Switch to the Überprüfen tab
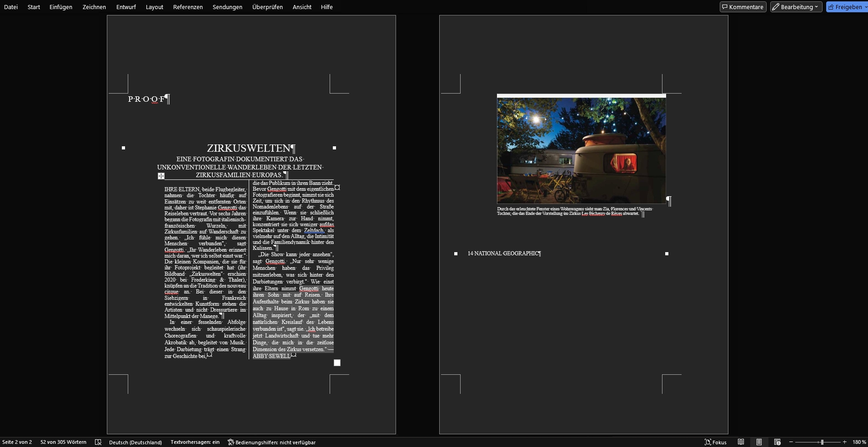Screen dimensions: 868x447 coord(267,7)
